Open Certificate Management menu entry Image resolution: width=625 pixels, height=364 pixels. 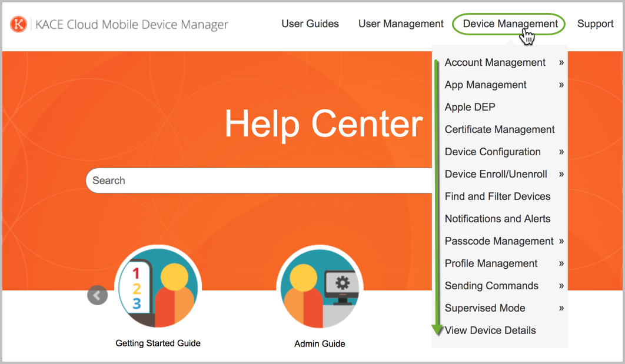point(500,130)
